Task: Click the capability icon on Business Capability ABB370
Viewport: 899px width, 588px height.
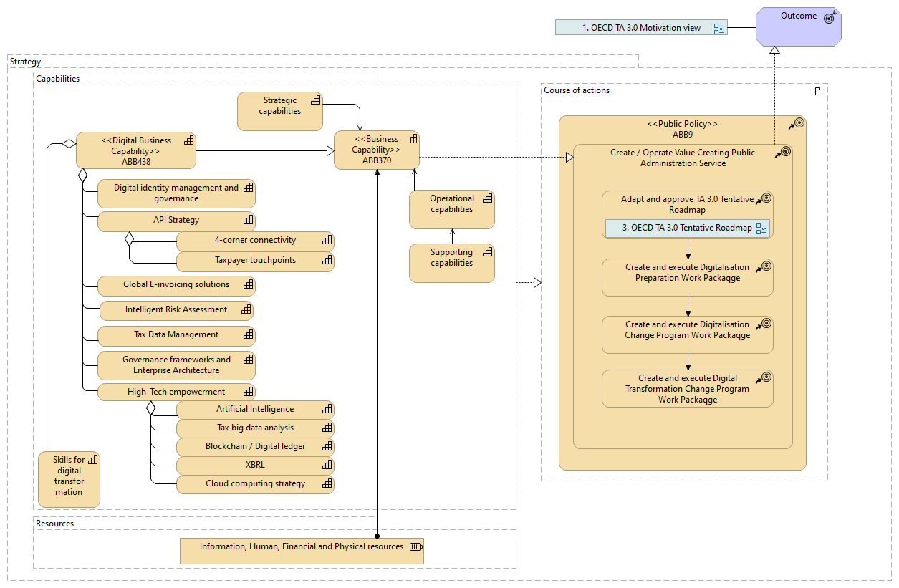Action: pos(411,139)
